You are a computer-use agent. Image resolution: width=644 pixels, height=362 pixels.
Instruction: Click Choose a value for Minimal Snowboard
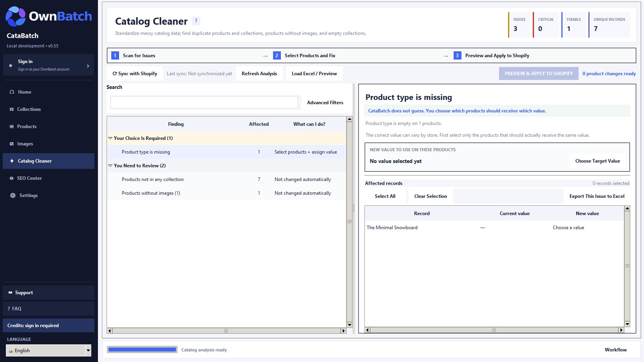click(x=568, y=228)
